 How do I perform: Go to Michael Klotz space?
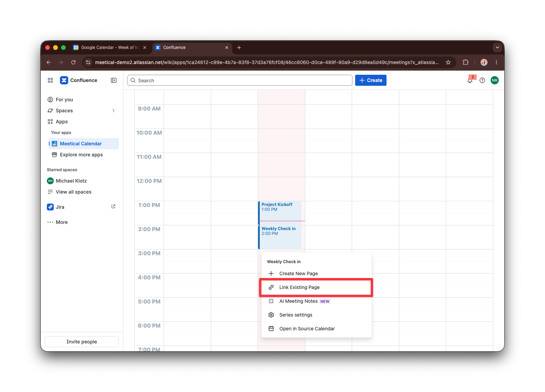tap(71, 181)
